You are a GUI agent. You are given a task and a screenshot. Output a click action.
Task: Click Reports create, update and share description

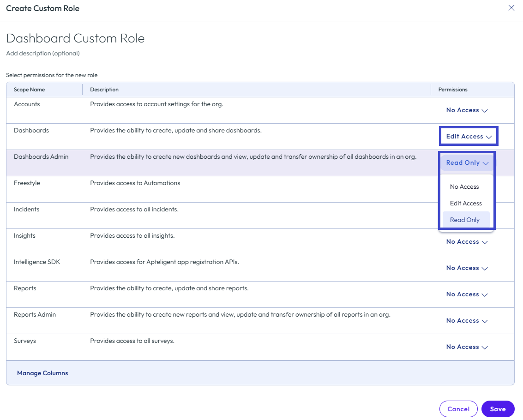pos(169,288)
